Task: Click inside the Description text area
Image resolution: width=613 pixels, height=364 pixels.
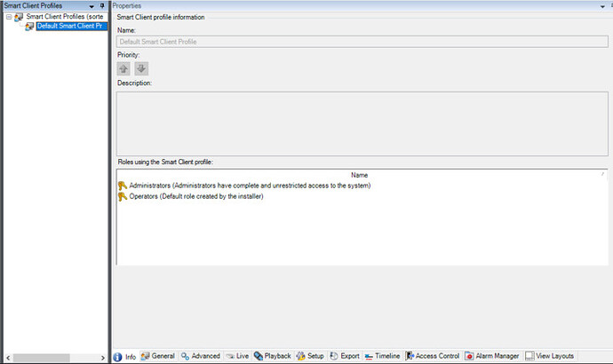Action: [362, 123]
